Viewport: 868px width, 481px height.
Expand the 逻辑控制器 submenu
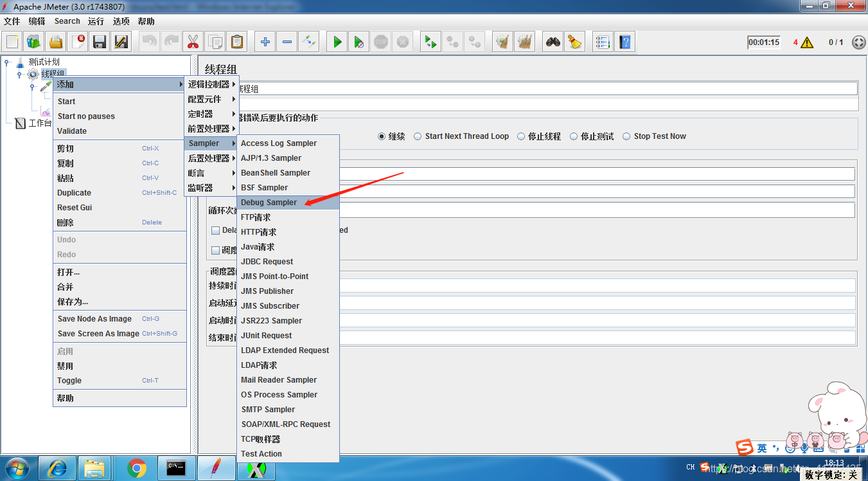pos(211,84)
